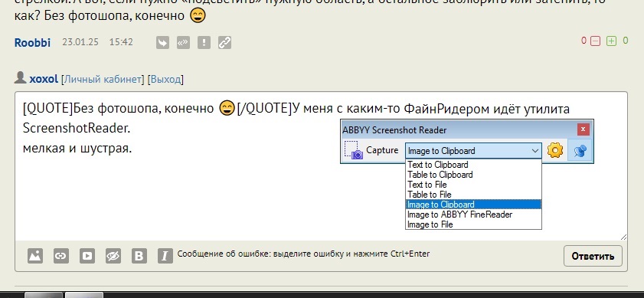Open Screenshot Reader settings gear

555,151
